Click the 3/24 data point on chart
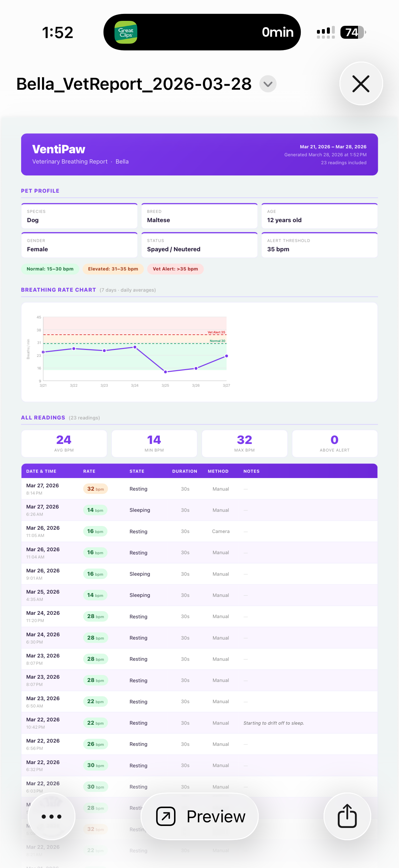Image resolution: width=399 pixels, height=868 pixels. [135, 347]
